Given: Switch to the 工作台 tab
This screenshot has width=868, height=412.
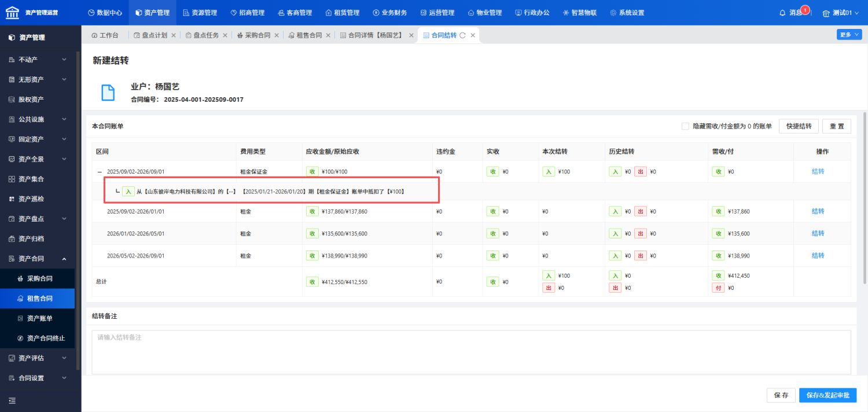Looking at the screenshot, I should 105,35.
